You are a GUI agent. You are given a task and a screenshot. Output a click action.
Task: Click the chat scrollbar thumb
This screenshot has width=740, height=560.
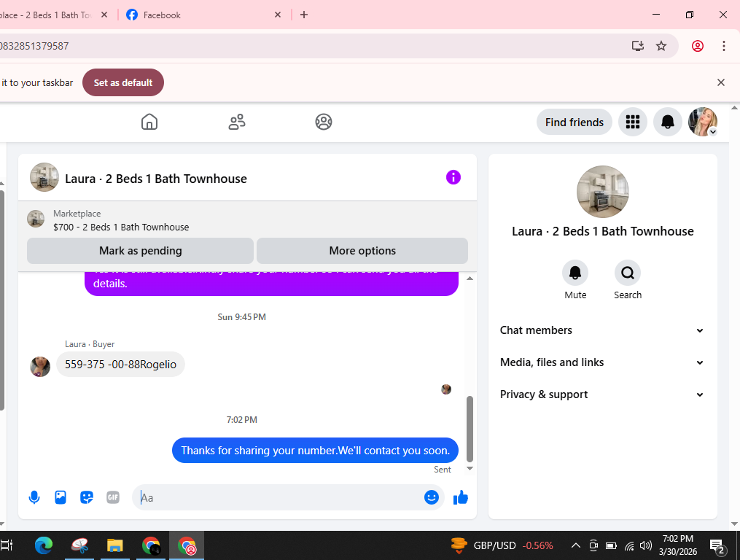[x=470, y=429]
